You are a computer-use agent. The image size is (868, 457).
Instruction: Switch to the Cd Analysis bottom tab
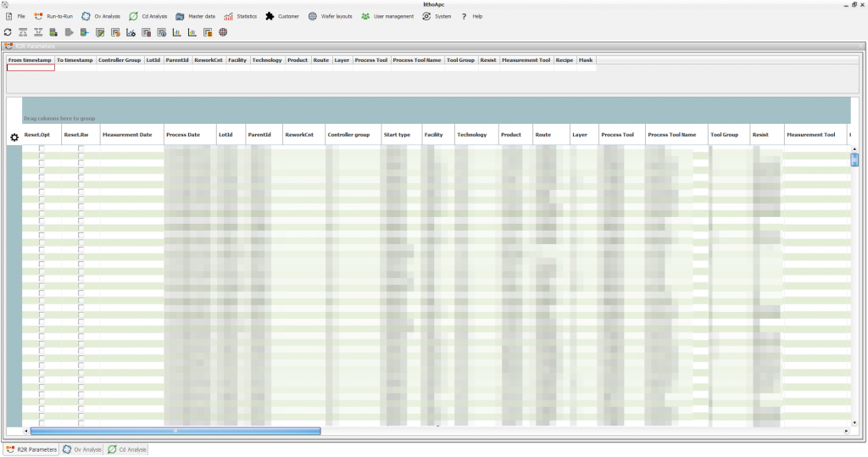(x=127, y=449)
